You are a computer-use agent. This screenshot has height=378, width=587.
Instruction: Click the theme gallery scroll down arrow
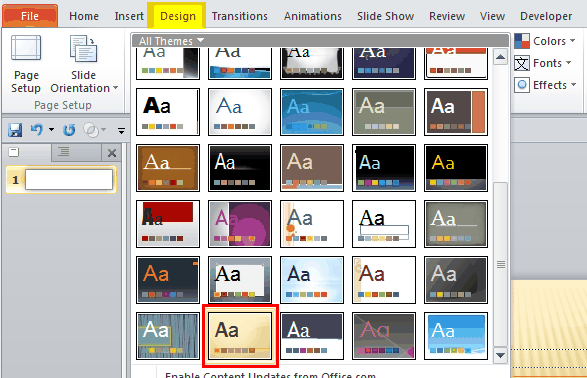click(x=500, y=355)
